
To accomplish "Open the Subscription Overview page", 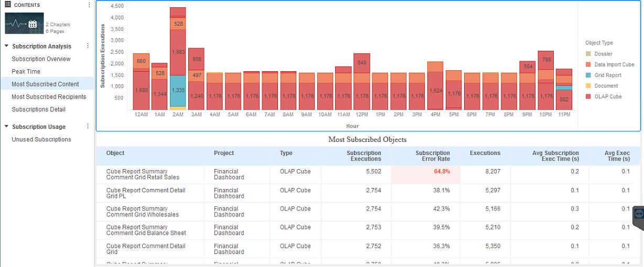I will coord(41,59).
